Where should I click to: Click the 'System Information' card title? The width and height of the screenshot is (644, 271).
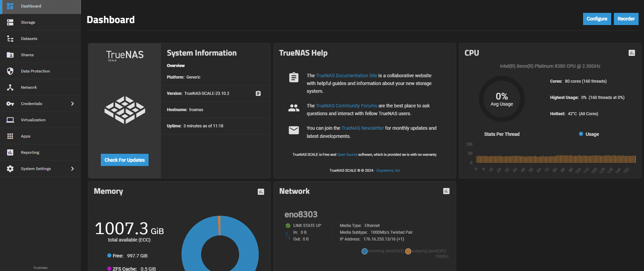[202, 53]
